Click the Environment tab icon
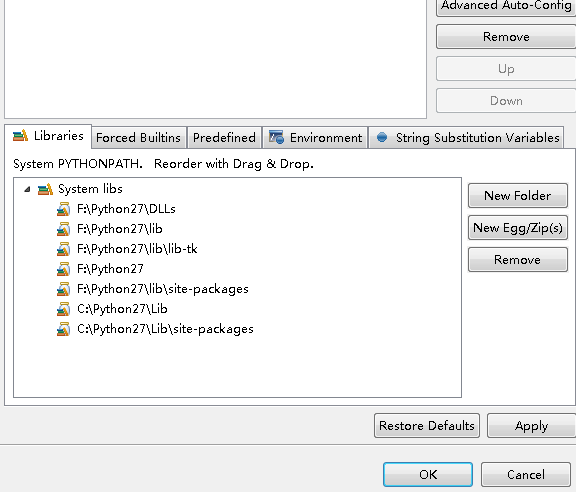 tap(276, 137)
